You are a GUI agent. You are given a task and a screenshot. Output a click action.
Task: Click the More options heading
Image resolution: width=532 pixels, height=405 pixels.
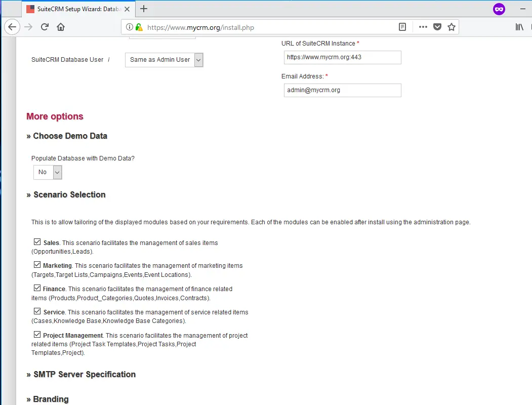[x=55, y=116]
